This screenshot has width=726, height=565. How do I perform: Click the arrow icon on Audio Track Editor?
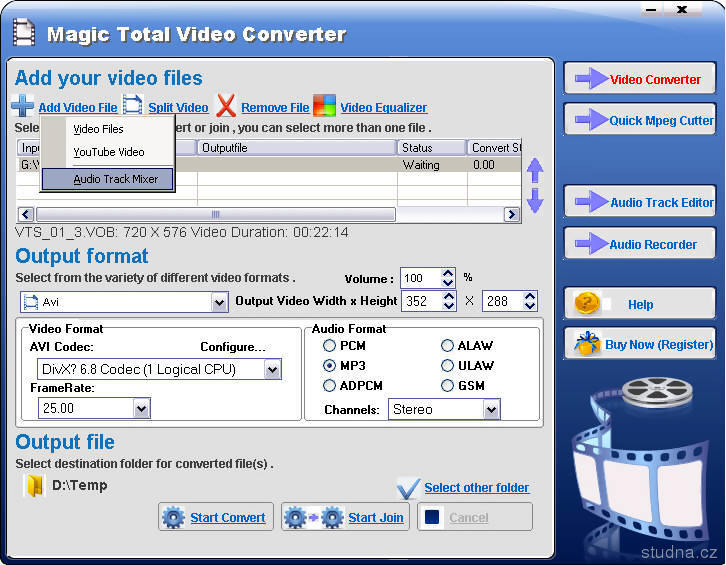click(x=591, y=201)
